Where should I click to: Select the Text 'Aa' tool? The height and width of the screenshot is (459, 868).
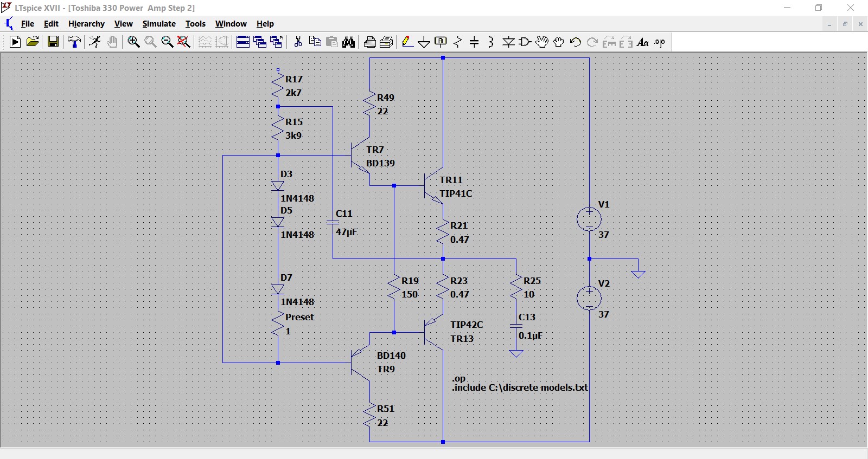(643, 42)
